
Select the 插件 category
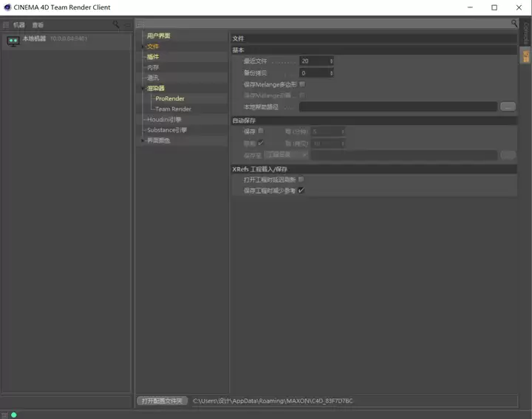pyautogui.click(x=153, y=57)
